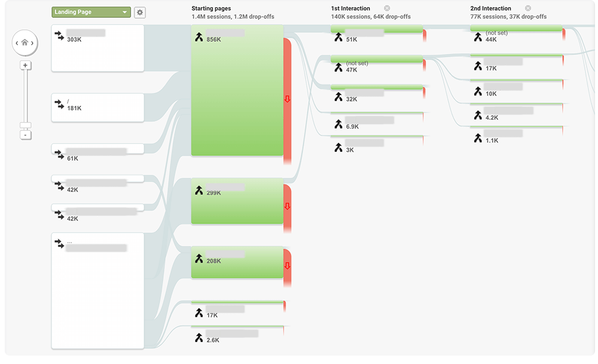
Task: Click the home icon to reset the flow view
Action: [x=25, y=43]
